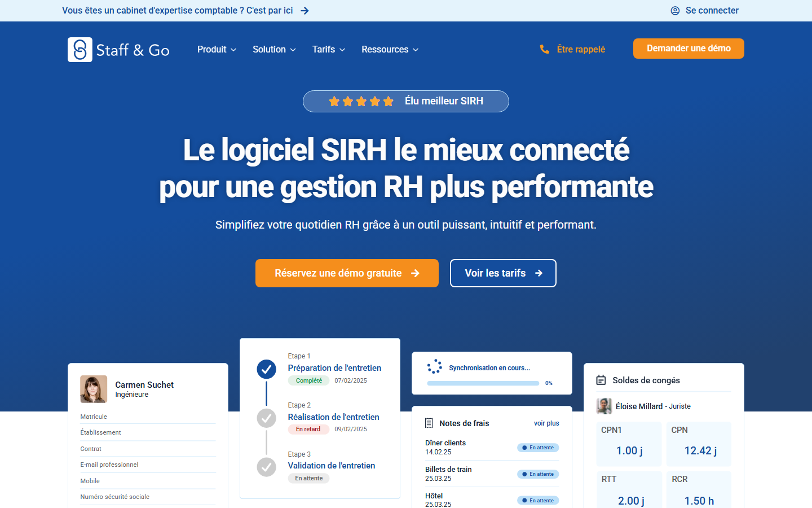Click the CPN balance tile showing 12.42 j
This screenshot has height=508, width=812.
699,444
